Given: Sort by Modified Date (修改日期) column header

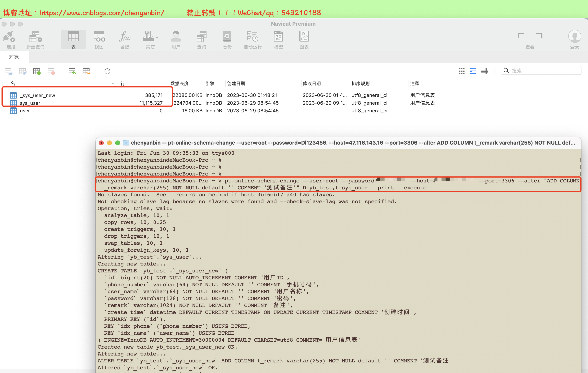Looking at the screenshot, I should 325,84.
